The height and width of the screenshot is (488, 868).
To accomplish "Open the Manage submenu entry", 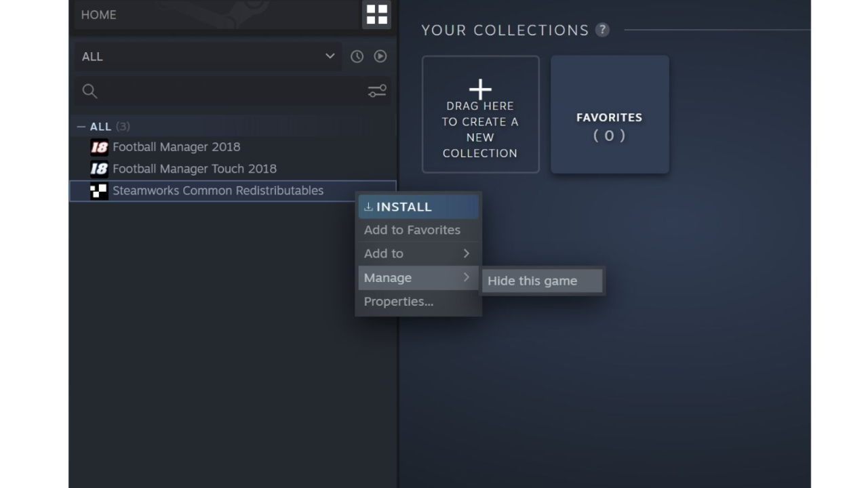I will (418, 278).
